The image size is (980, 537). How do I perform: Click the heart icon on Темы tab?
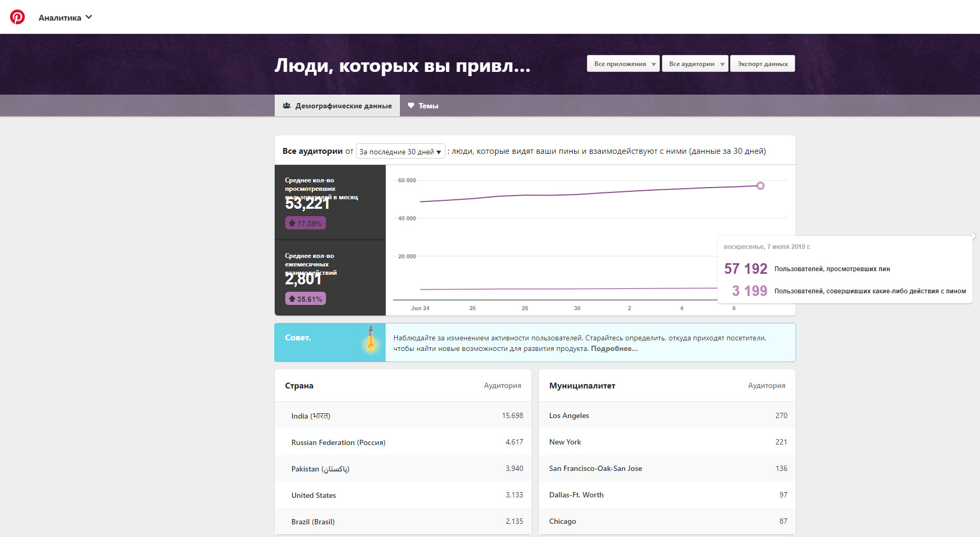(x=411, y=106)
